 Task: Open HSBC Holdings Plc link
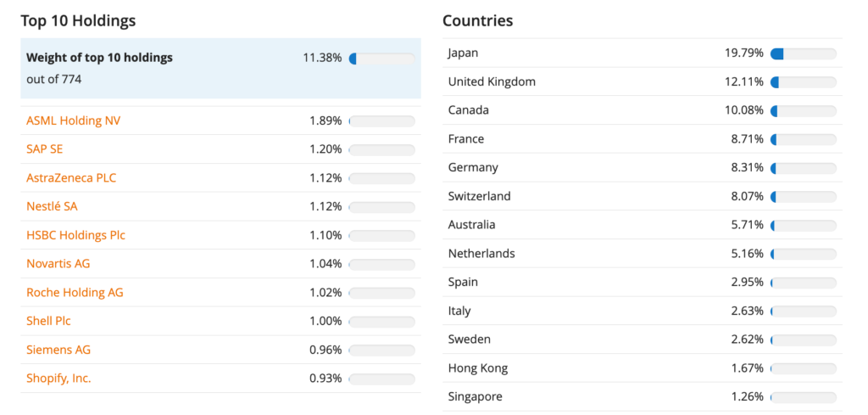(75, 235)
